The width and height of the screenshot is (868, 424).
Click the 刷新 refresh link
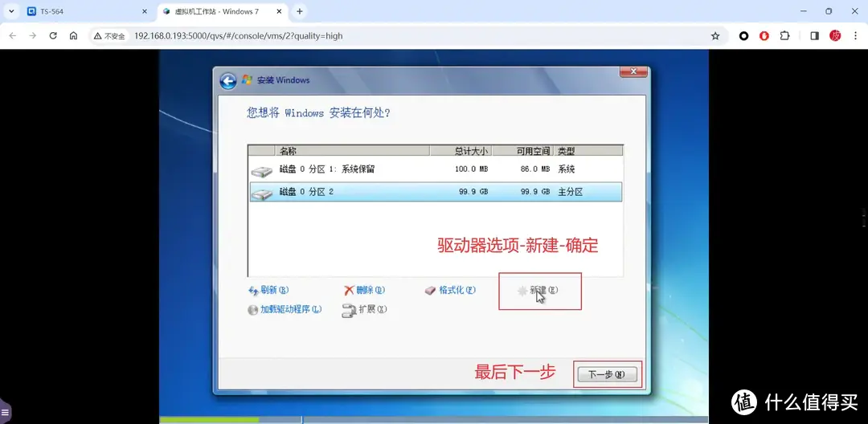pos(268,290)
